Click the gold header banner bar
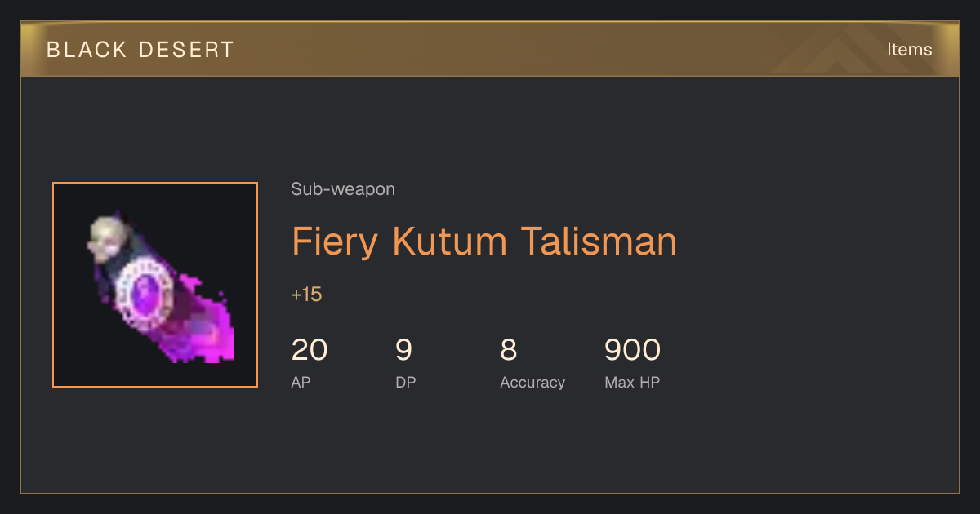The image size is (980, 514). pos(490,50)
